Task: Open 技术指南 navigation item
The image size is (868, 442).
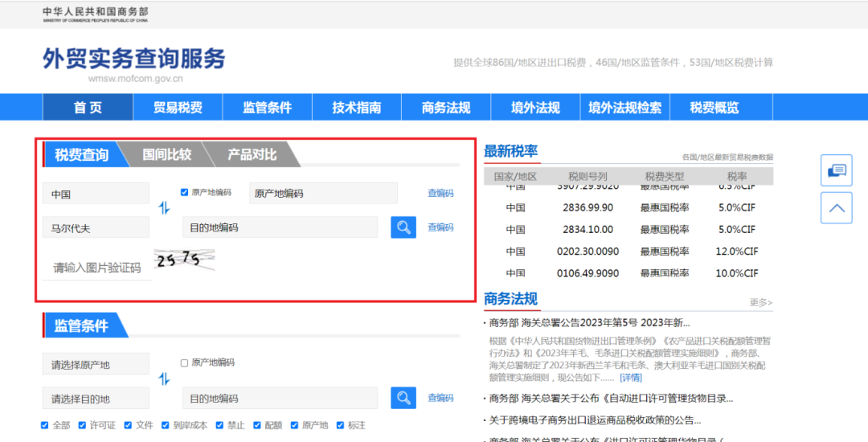Action: click(357, 108)
